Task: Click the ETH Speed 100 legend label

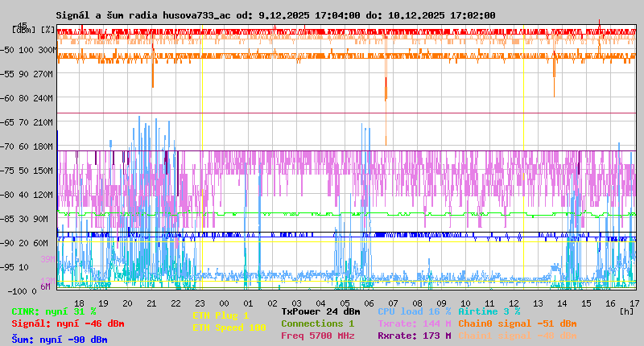Action: pos(229,327)
